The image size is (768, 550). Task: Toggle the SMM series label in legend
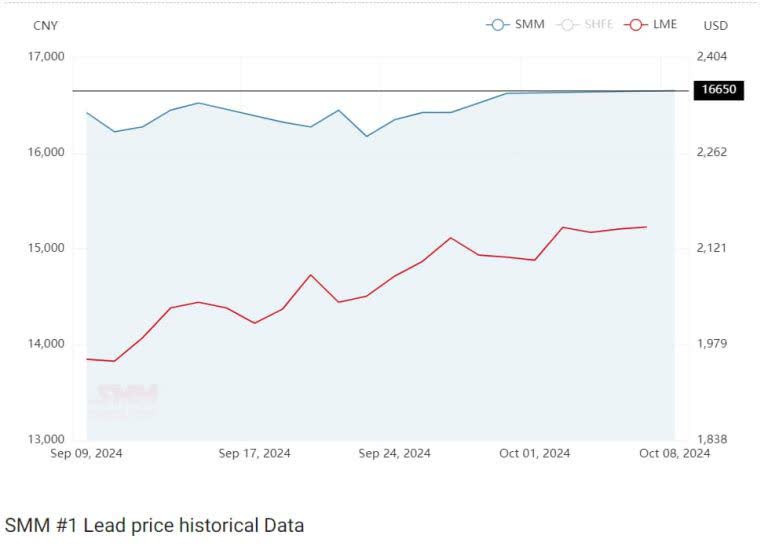[x=530, y=24]
